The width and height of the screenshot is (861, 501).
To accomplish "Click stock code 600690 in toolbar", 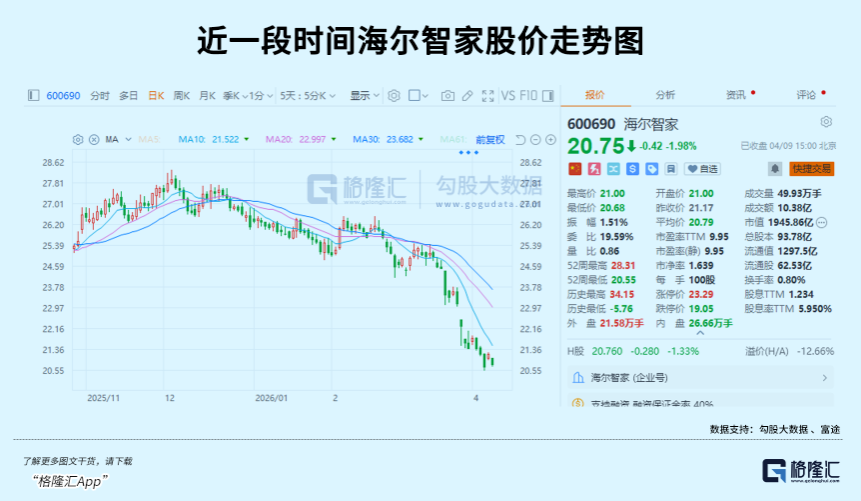I will (x=63, y=96).
